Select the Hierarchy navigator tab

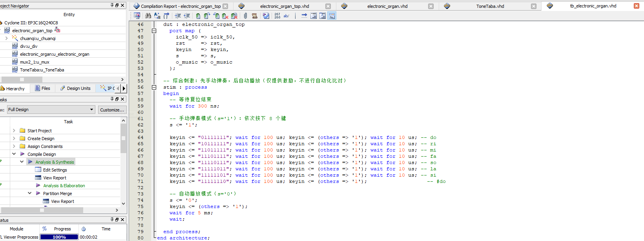(x=13, y=88)
